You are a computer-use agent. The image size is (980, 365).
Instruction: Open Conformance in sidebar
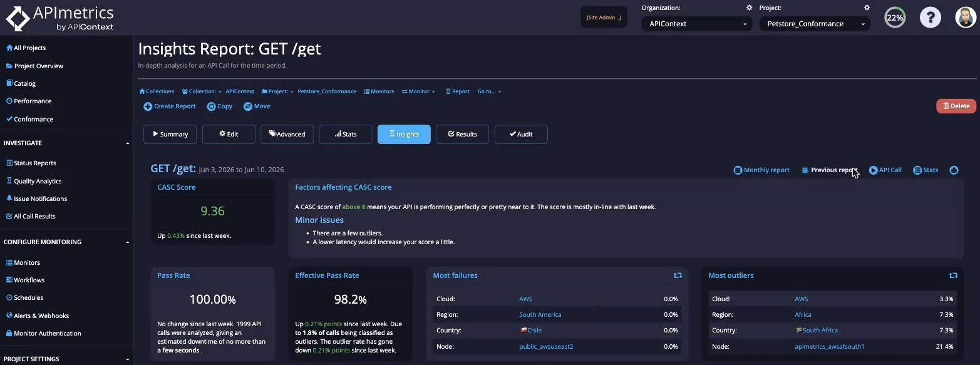[29, 119]
